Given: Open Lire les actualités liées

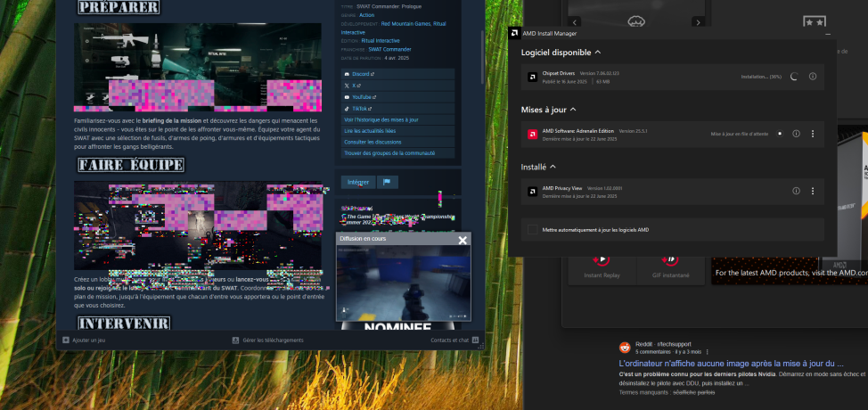Looking at the screenshot, I should pyautogui.click(x=398, y=131).
